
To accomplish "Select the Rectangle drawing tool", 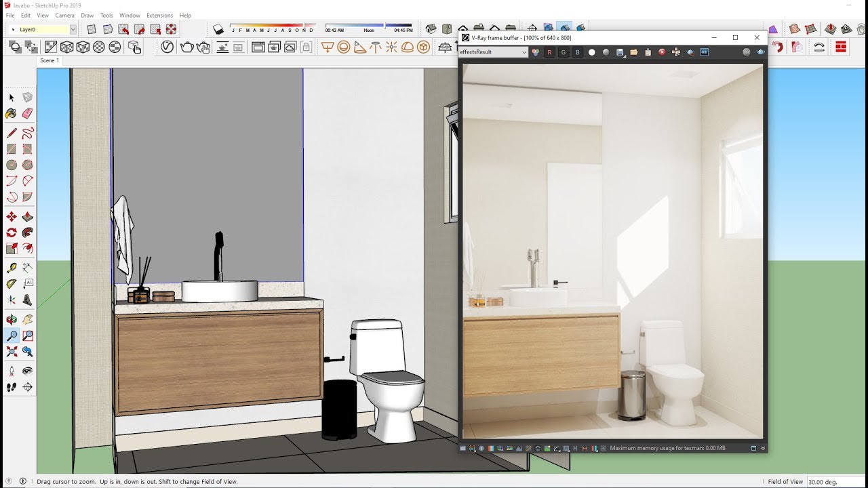I will [12, 149].
